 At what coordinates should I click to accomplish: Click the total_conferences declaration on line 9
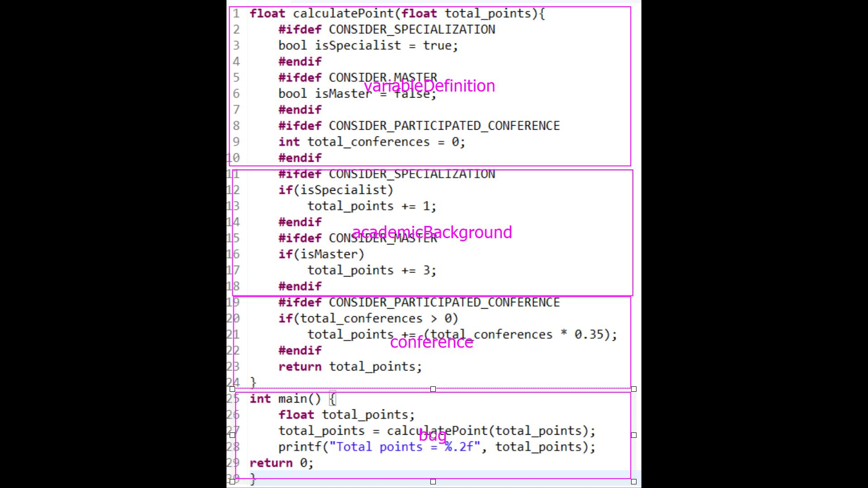click(368, 142)
